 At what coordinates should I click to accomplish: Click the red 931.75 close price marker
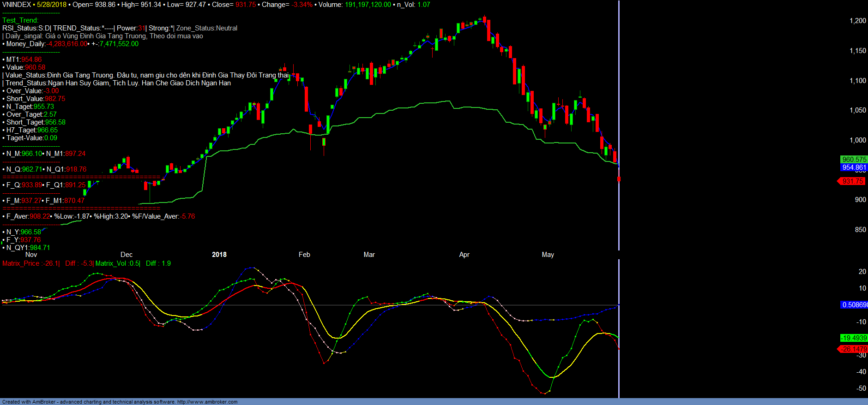pos(852,181)
